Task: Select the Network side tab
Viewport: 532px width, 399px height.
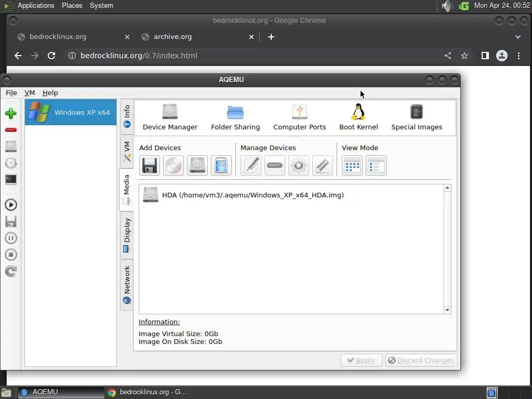Action: click(x=127, y=285)
